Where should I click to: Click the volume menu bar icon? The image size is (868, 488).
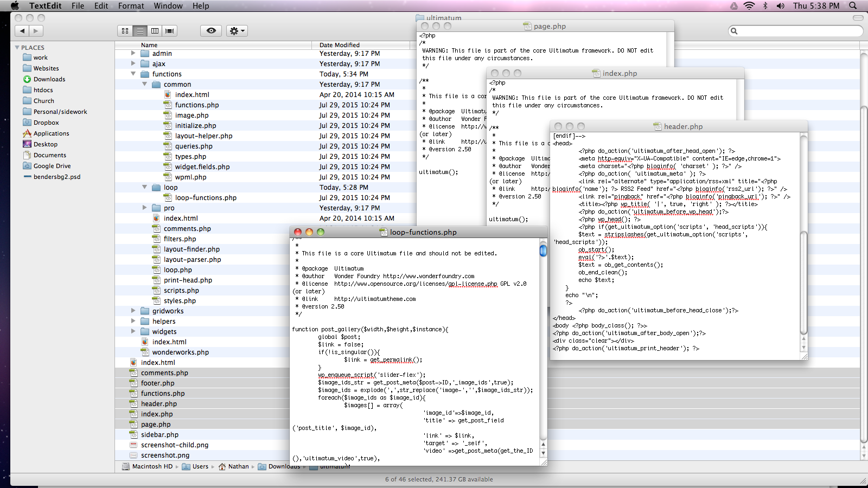(780, 5)
